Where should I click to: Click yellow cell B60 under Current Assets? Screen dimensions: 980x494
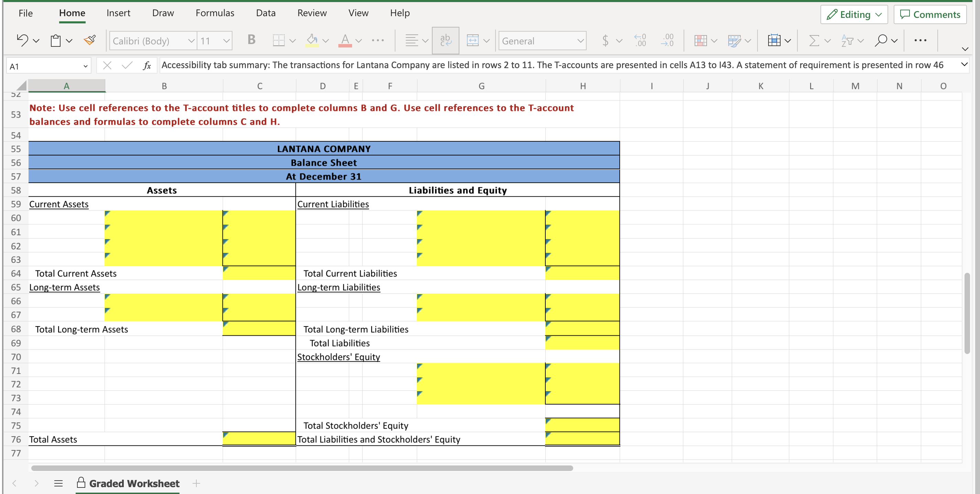(x=164, y=218)
